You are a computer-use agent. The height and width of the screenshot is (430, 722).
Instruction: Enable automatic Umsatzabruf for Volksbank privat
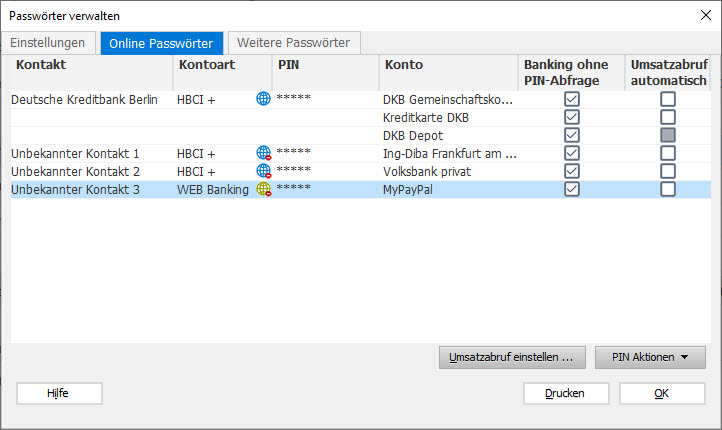667,171
